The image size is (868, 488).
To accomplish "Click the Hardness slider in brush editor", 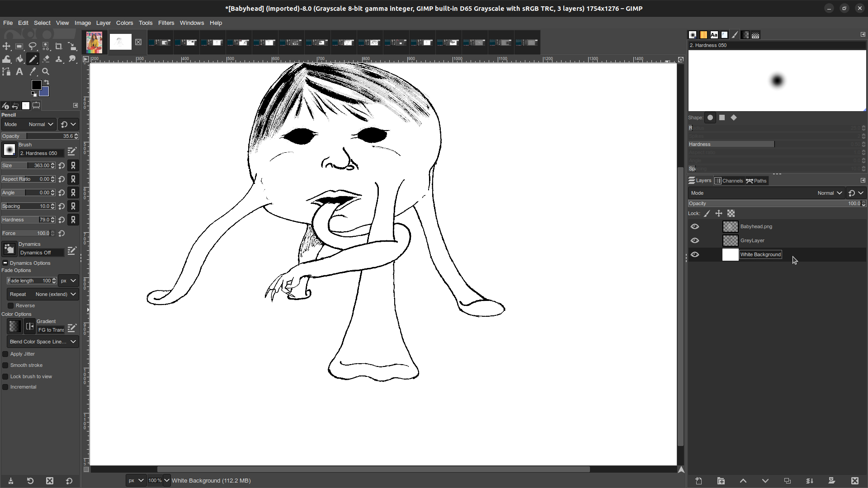I will pyautogui.click(x=769, y=144).
